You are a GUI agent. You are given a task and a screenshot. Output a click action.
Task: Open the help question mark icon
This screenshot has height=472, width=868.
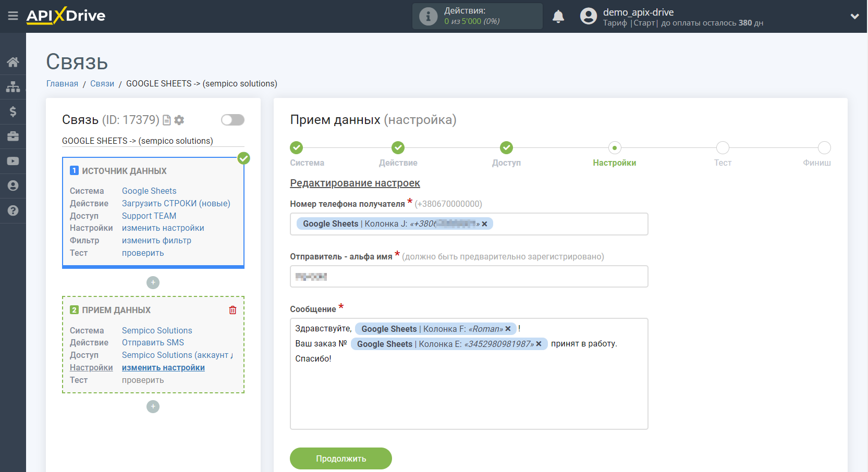click(x=13, y=210)
